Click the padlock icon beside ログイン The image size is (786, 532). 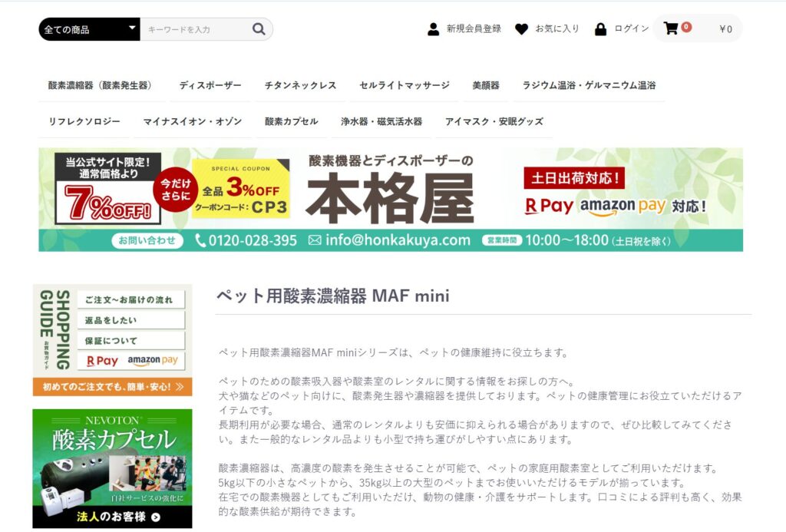tap(600, 28)
